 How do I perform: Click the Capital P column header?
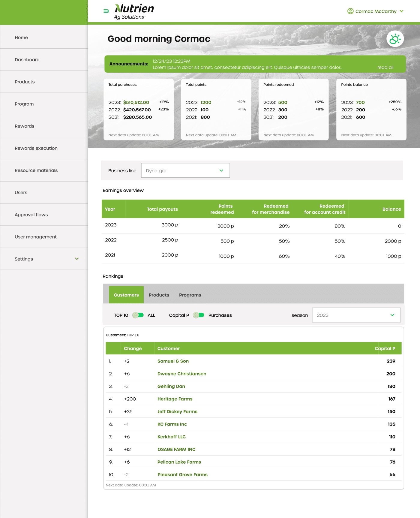(385, 348)
